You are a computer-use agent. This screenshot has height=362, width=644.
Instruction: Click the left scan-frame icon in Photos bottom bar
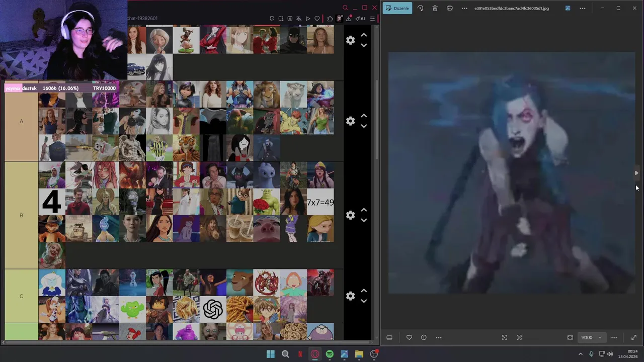pos(505,337)
